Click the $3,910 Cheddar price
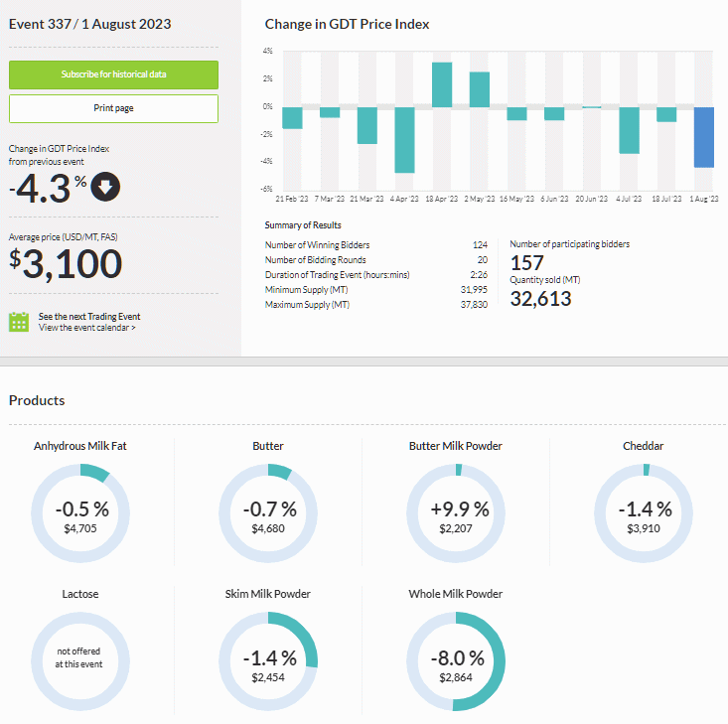 click(x=643, y=528)
